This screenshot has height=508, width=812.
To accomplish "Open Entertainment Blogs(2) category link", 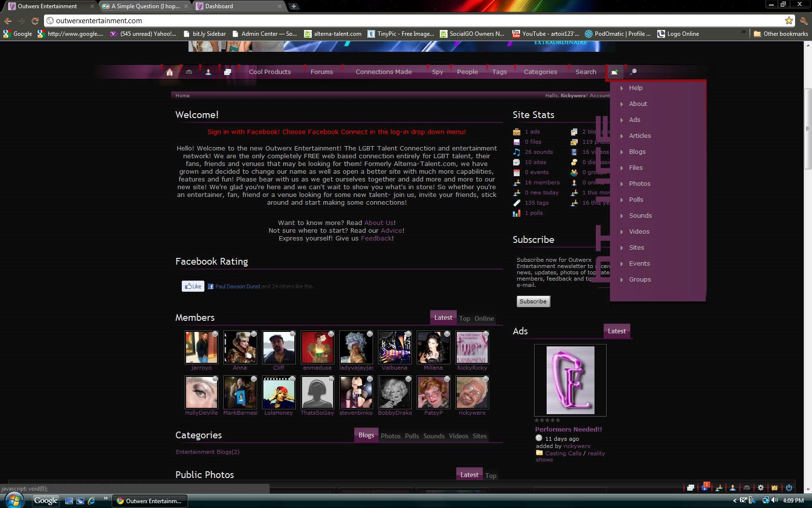I will click(208, 452).
